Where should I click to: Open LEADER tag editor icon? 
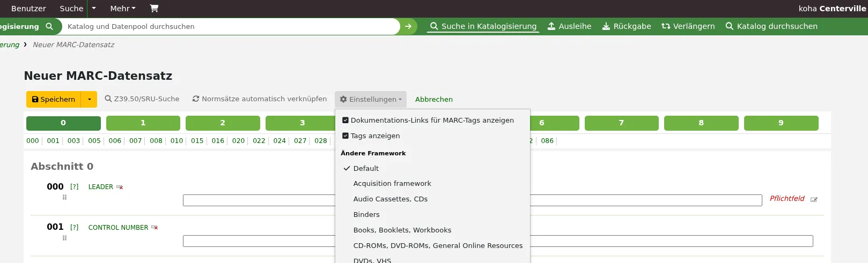[x=814, y=199]
